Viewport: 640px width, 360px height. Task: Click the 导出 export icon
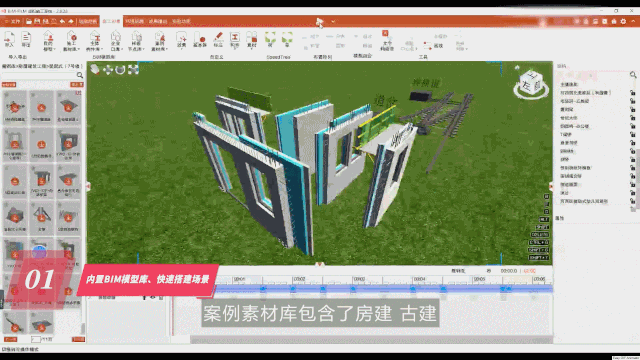[26, 40]
